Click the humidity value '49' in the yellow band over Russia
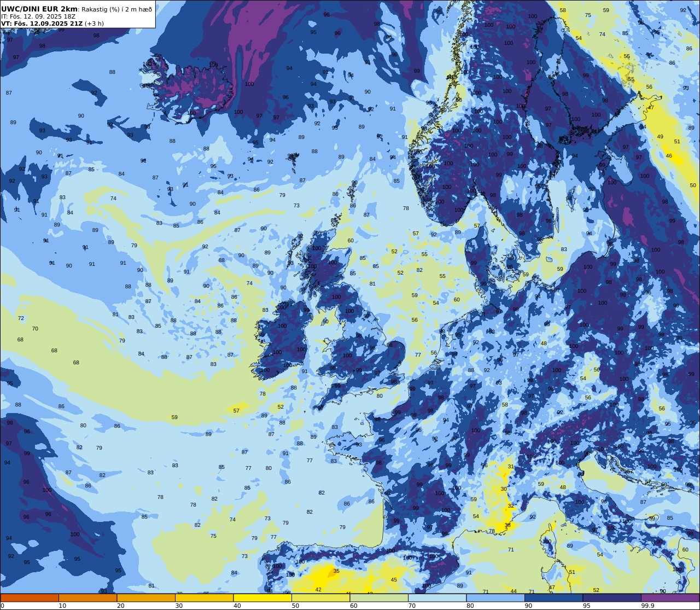The image size is (700, 610). pyautogui.click(x=660, y=137)
